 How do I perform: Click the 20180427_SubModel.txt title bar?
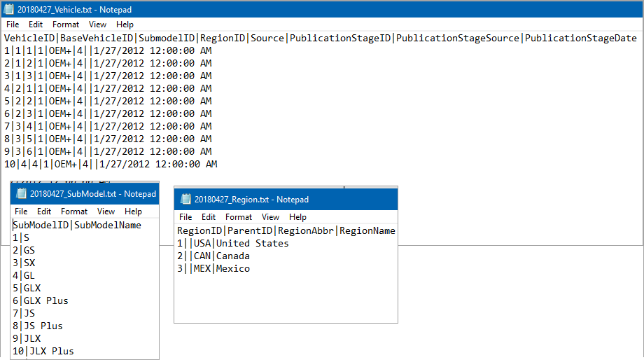pos(85,193)
